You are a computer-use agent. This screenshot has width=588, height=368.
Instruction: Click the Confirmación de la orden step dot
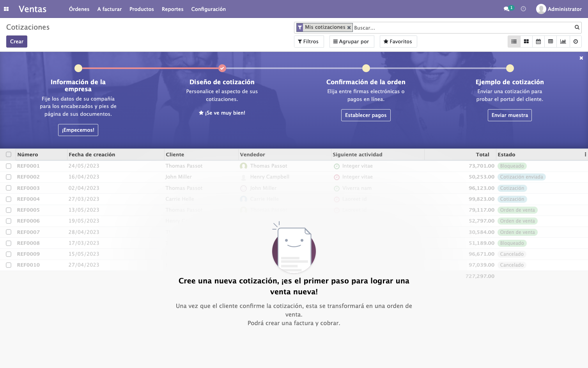(x=366, y=68)
